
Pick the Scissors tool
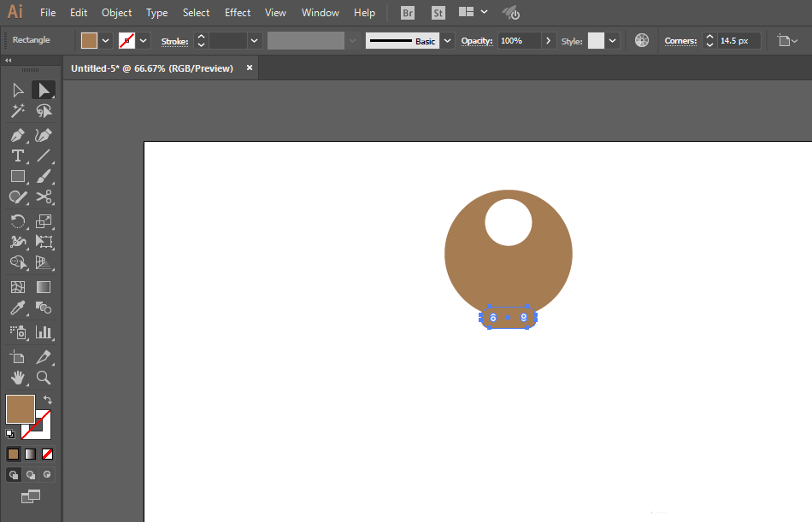click(44, 197)
